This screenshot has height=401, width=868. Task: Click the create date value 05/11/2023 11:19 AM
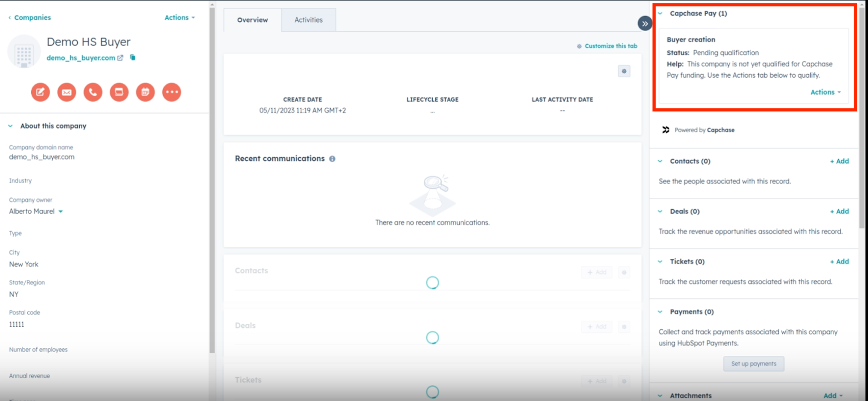pos(302,111)
